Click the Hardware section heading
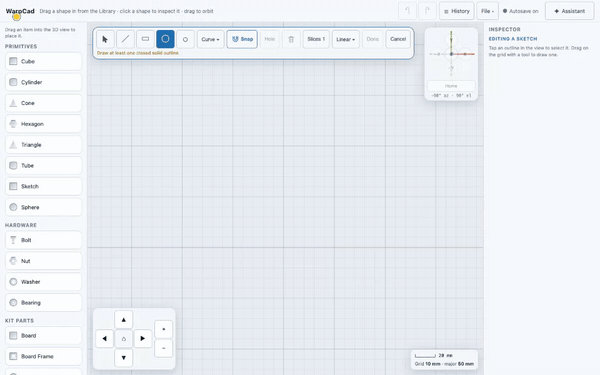Image resolution: width=600 pixels, height=375 pixels. coord(21,225)
